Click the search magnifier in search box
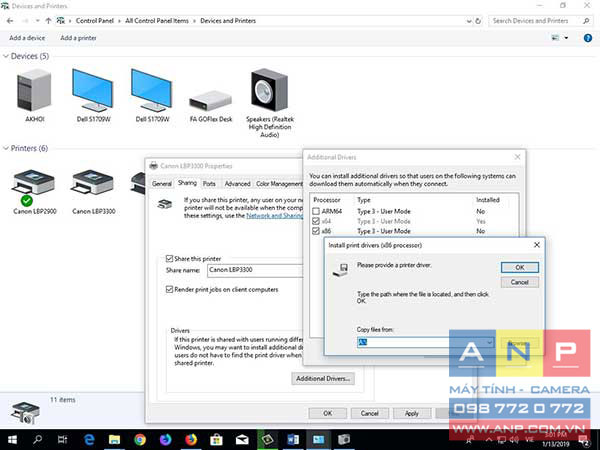Viewport: 600px width, 450px height. (x=586, y=21)
